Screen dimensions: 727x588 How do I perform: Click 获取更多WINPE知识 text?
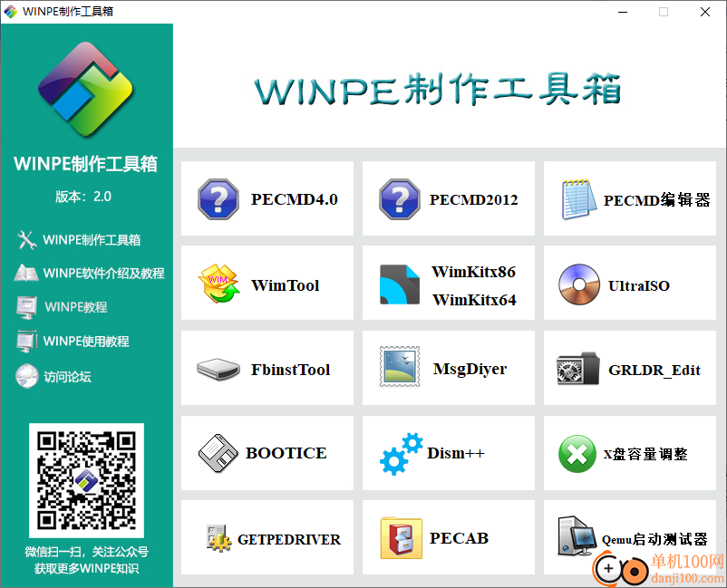(x=87, y=569)
